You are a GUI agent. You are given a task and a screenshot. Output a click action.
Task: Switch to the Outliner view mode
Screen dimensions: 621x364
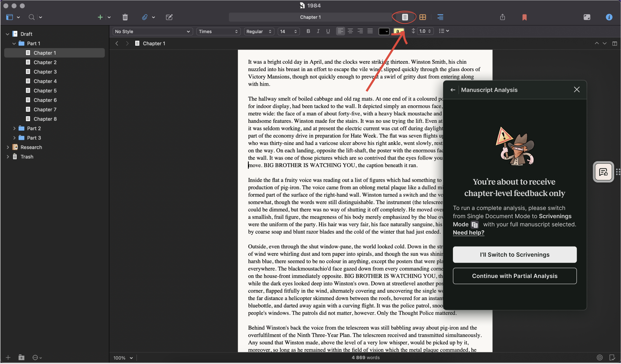[440, 17]
